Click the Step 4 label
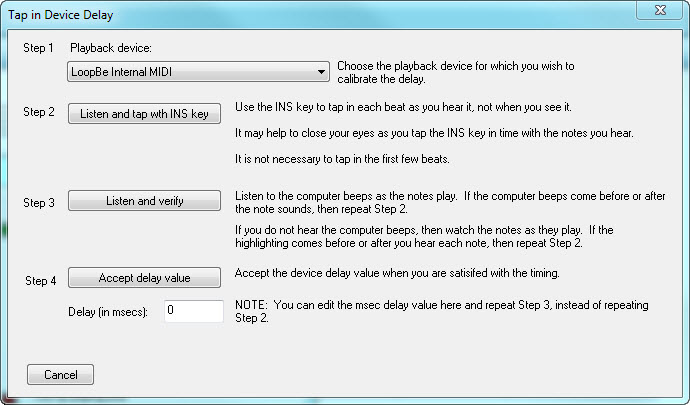This screenshot has width=690, height=405. point(41,281)
